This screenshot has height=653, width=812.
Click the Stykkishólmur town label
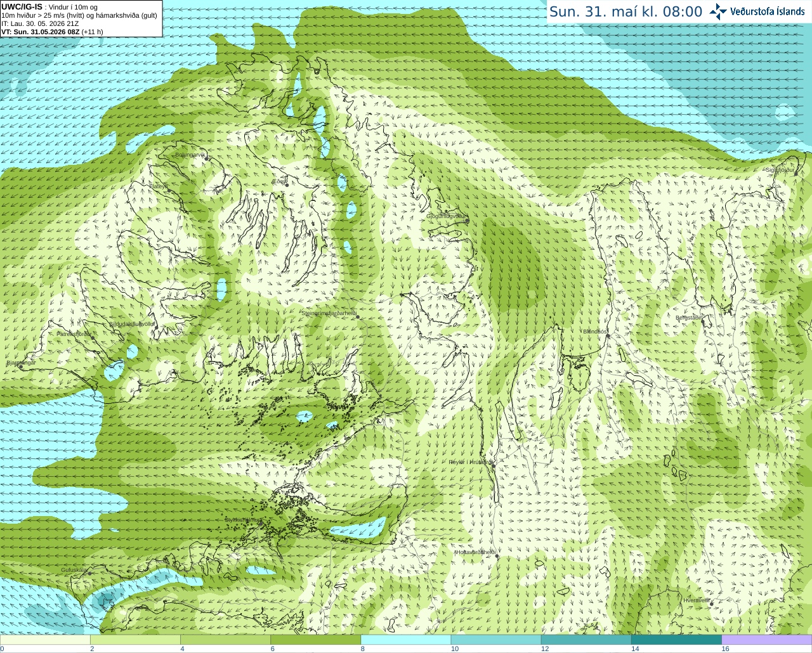point(242,520)
